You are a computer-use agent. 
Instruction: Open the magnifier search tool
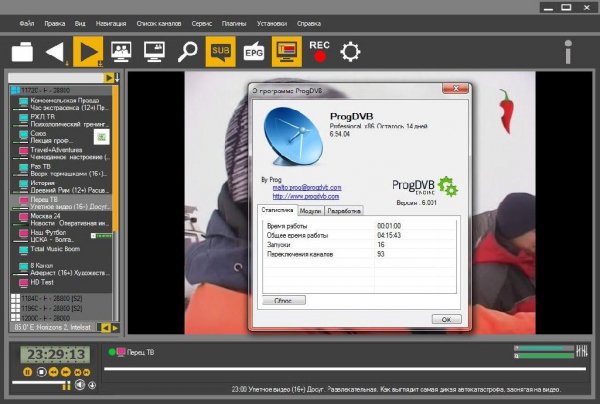tap(188, 52)
